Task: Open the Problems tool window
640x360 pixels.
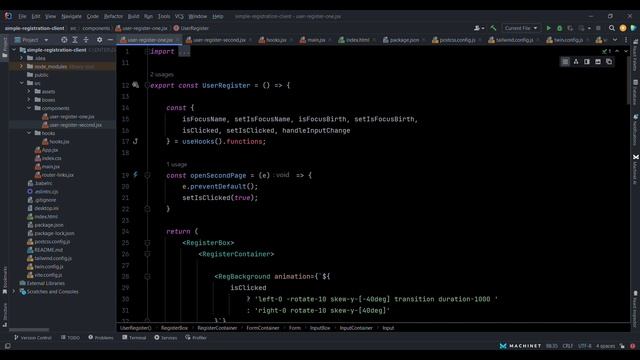Action: (x=101, y=338)
